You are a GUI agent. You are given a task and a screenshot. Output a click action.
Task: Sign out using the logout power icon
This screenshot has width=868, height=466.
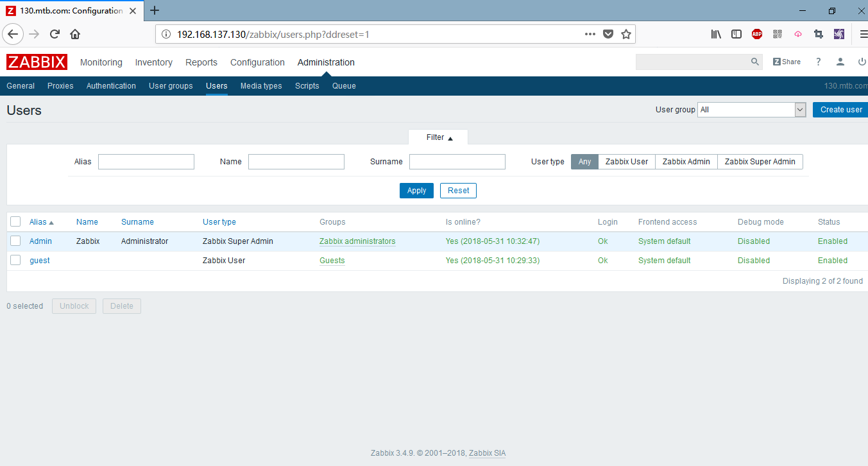pos(862,62)
